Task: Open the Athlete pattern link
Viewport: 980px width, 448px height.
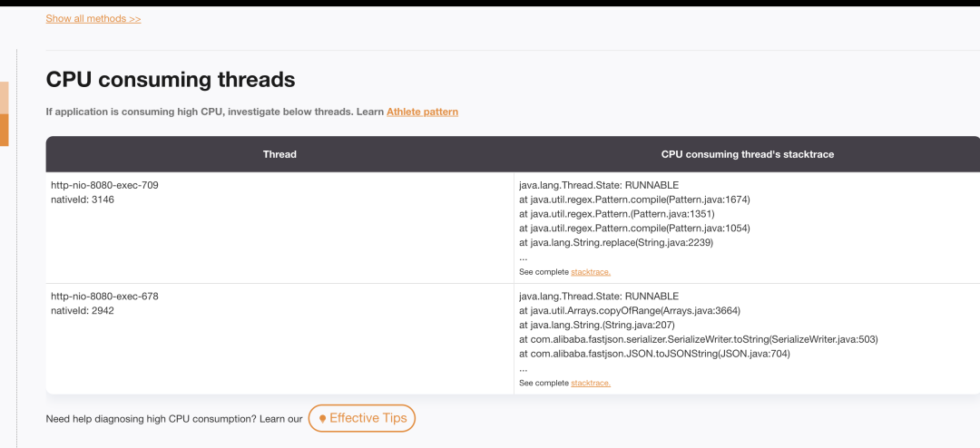Action: point(422,112)
